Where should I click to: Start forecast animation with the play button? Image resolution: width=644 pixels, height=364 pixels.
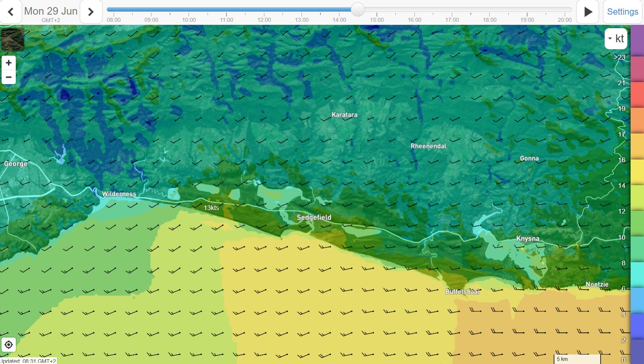click(x=588, y=12)
